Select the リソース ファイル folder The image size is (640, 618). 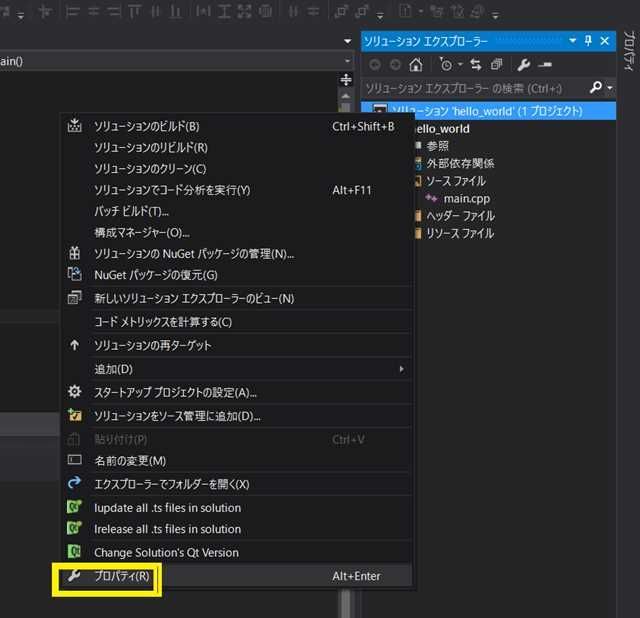pyautogui.click(x=460, y=233)
